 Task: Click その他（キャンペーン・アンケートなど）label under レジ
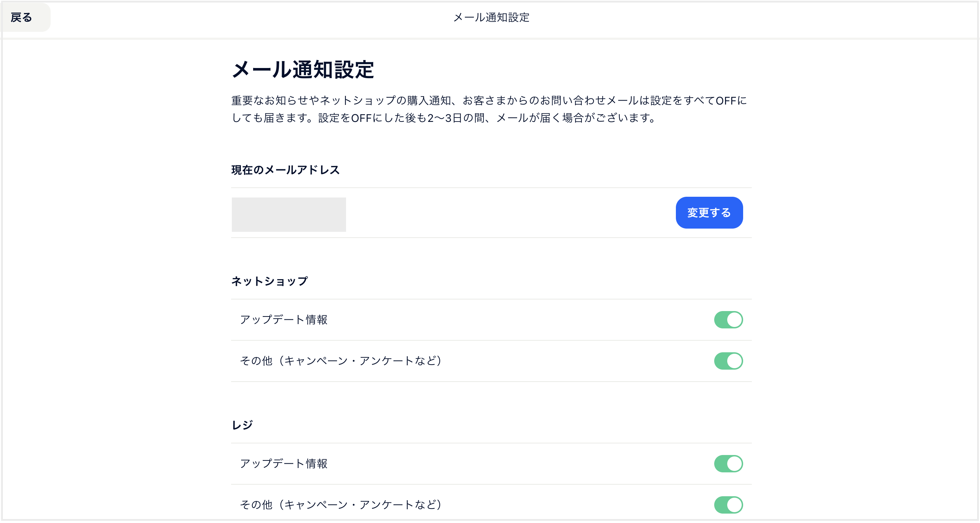(341, 504)
